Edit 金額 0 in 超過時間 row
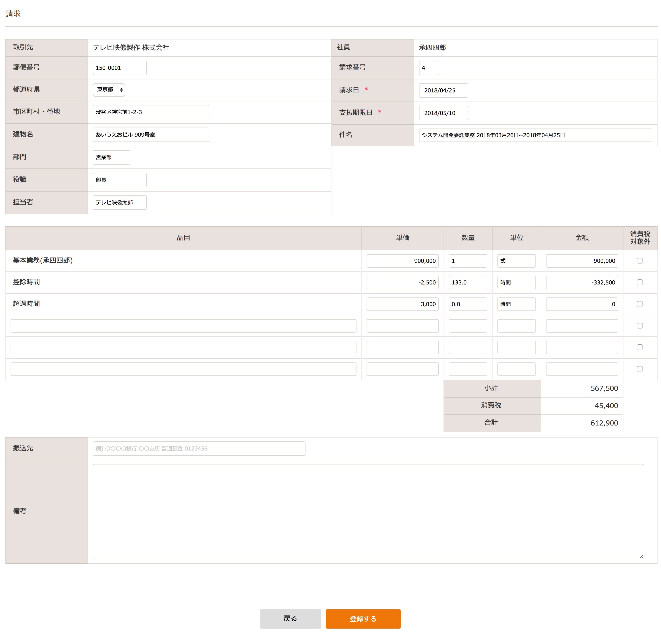This screenshot has height=644, width=661. (582, 304)
